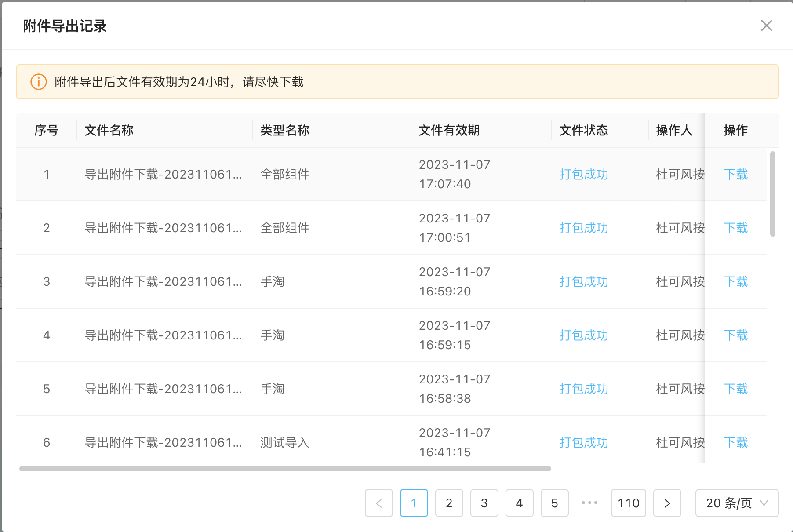Select page 5 in pagination

tap(555, 503)
